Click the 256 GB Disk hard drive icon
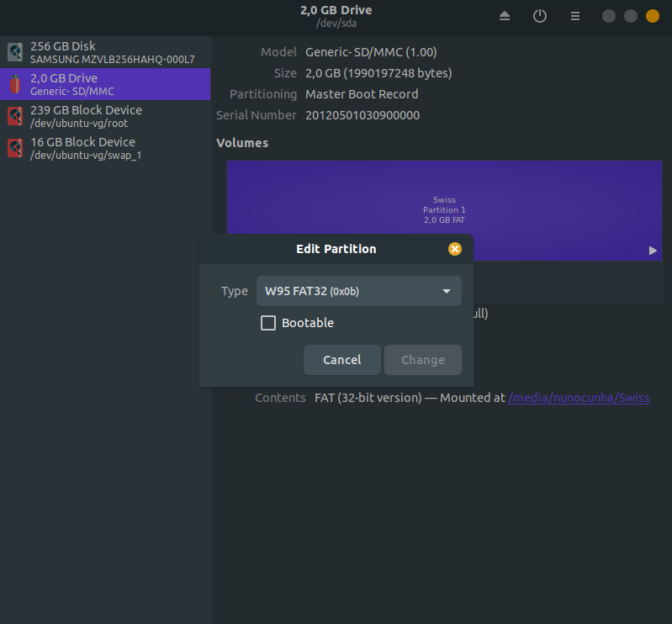This screenshot has height=624, width=672. click(x=15, y=53)
